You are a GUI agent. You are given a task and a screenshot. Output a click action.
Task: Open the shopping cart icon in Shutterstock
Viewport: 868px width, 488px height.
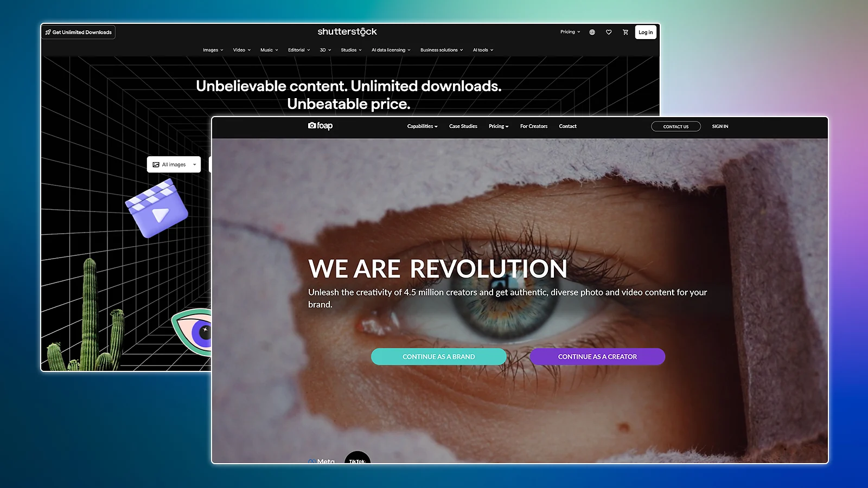pos(626,32)
